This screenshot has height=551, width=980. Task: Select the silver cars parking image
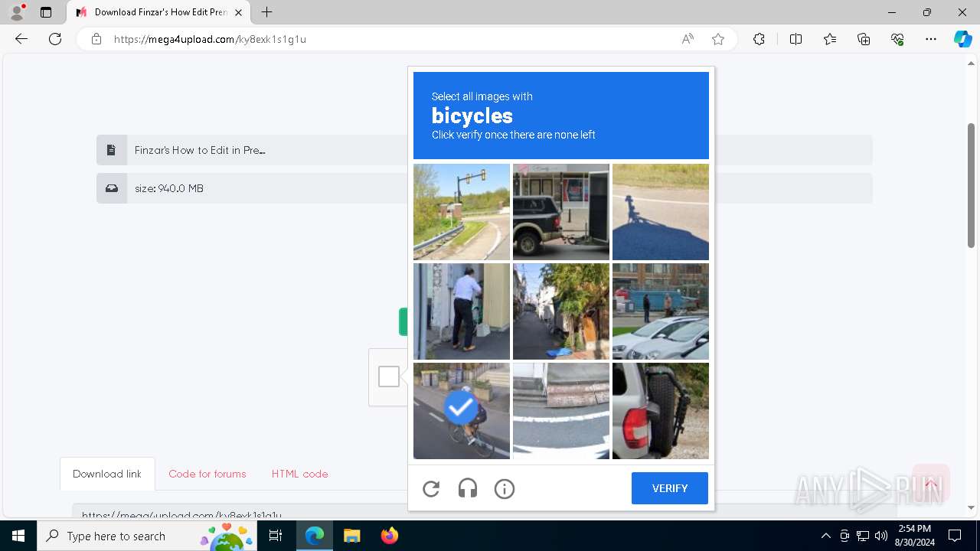[x=661, y=311]
